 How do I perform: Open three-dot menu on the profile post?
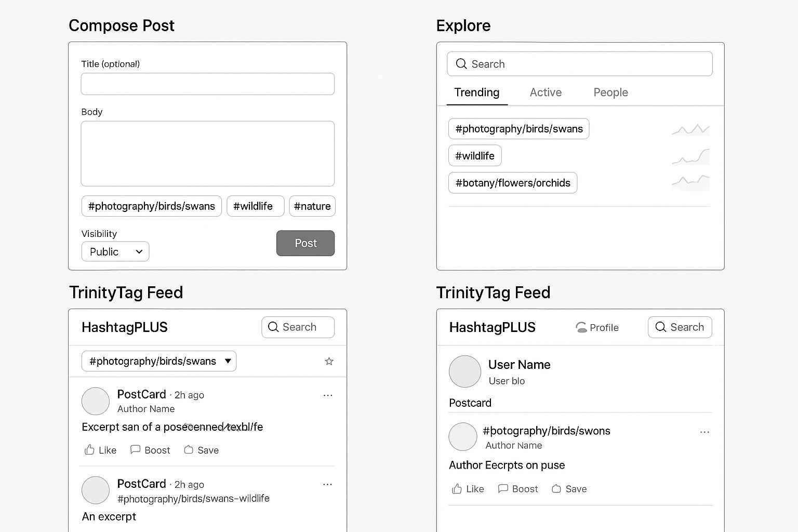coord(704,432)
